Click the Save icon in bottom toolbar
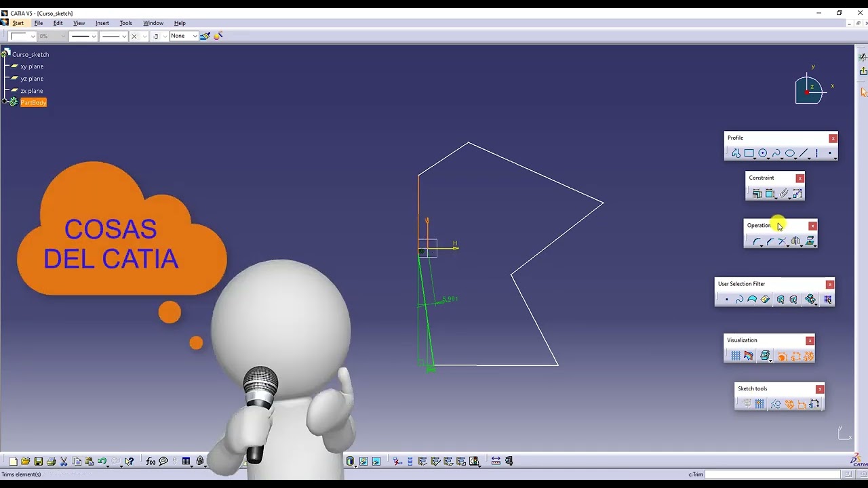Screen dimensions: 868x488 39,462
